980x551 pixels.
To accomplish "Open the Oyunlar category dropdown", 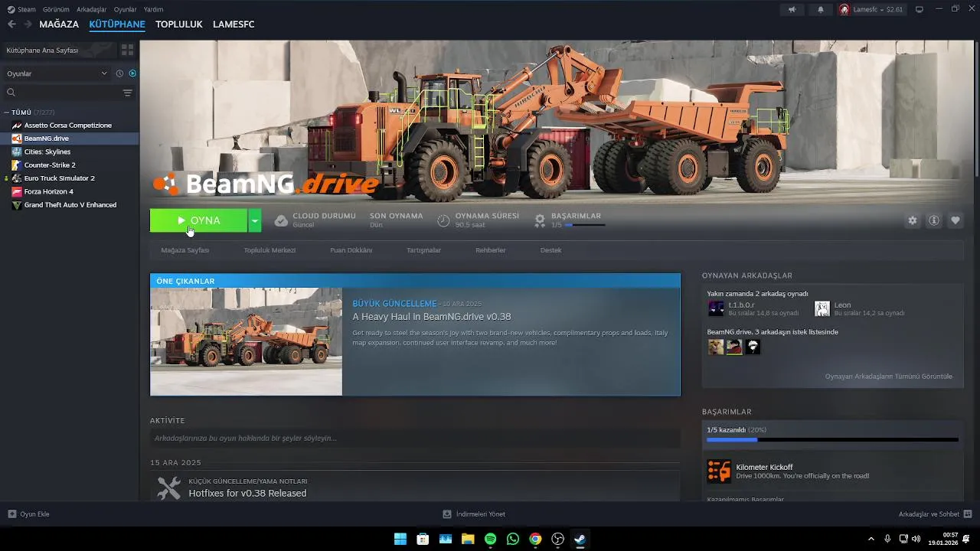I will coord(57,73).
